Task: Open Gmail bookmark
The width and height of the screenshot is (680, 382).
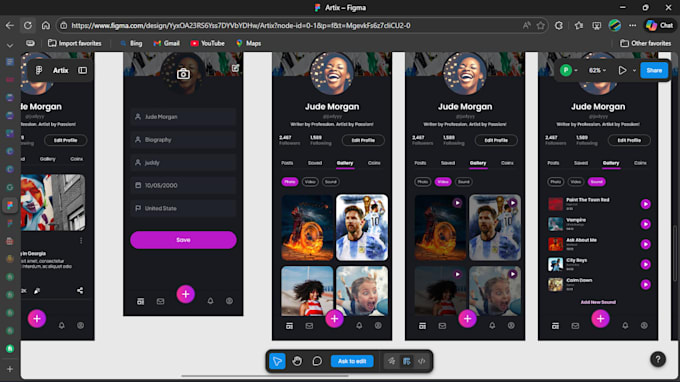Action: coord(167,43)
